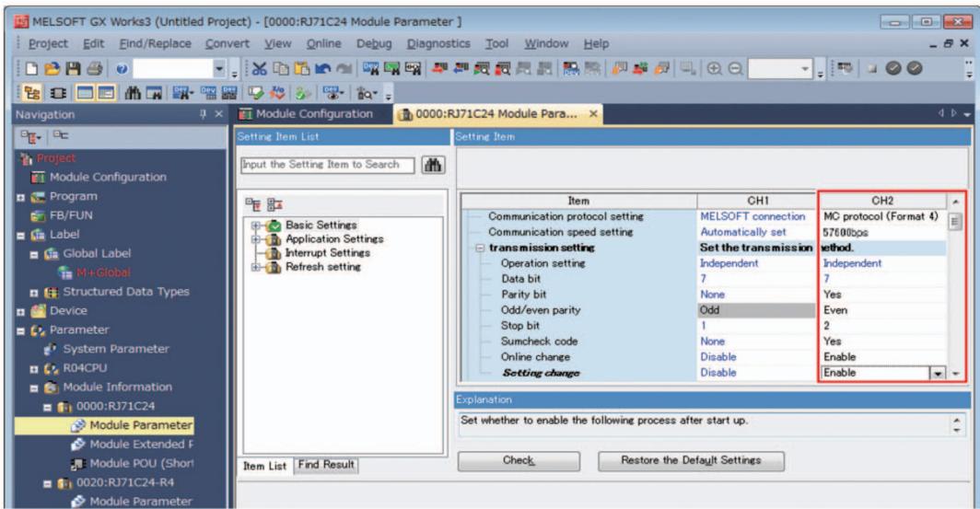
Task: Open the Project menu
Action: [x=48, y=43]
